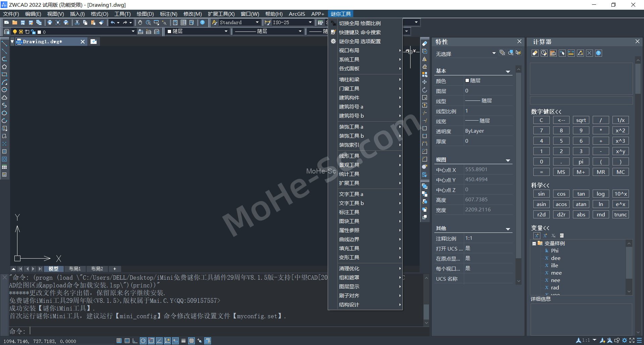644x345 pixels.
Task: Select the Mirror tool in modify toolbar
Action: click(x=425, y=59)
